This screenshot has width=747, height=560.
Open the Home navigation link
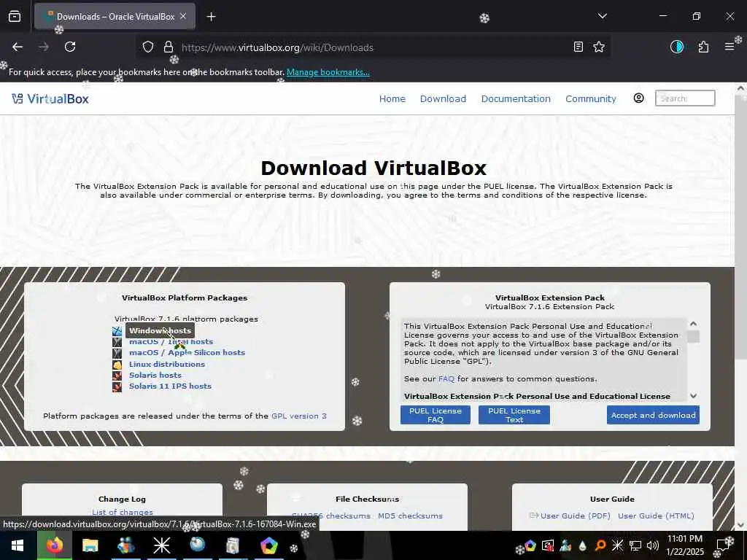coord(392,98)
